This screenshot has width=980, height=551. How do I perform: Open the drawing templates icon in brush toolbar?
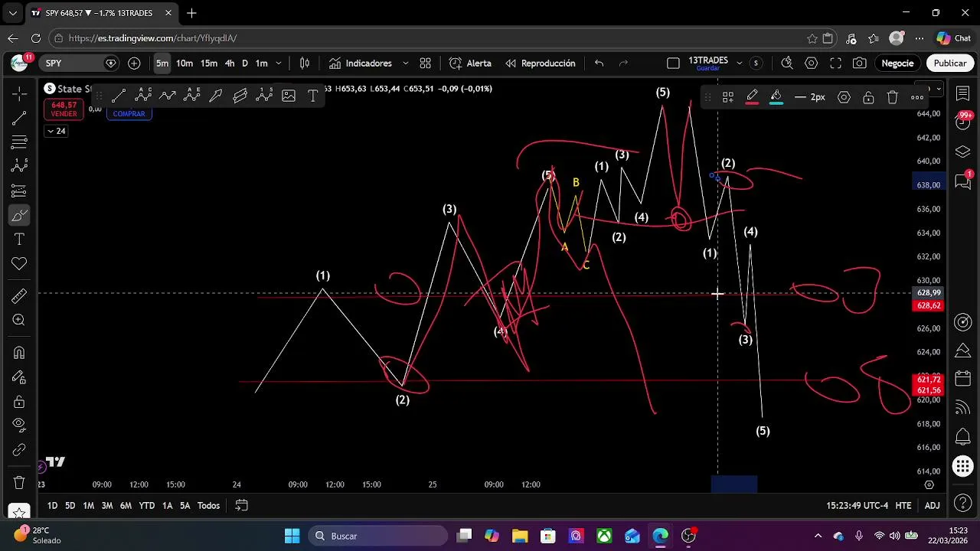point(728,97)
